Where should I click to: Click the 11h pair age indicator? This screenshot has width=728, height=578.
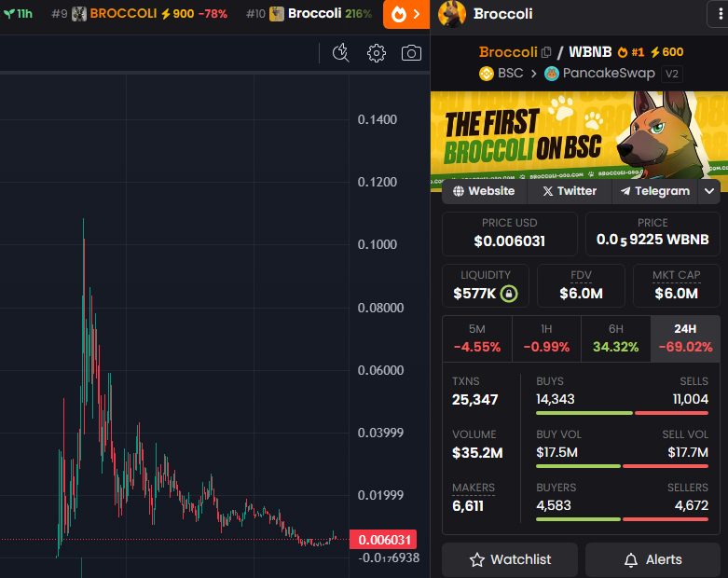[x=19, y=14]
